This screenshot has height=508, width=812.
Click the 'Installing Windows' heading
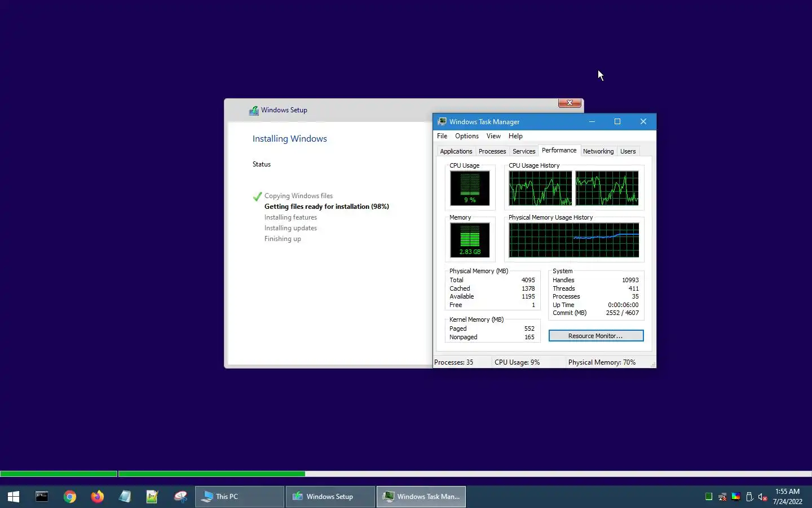pos(289,139)
